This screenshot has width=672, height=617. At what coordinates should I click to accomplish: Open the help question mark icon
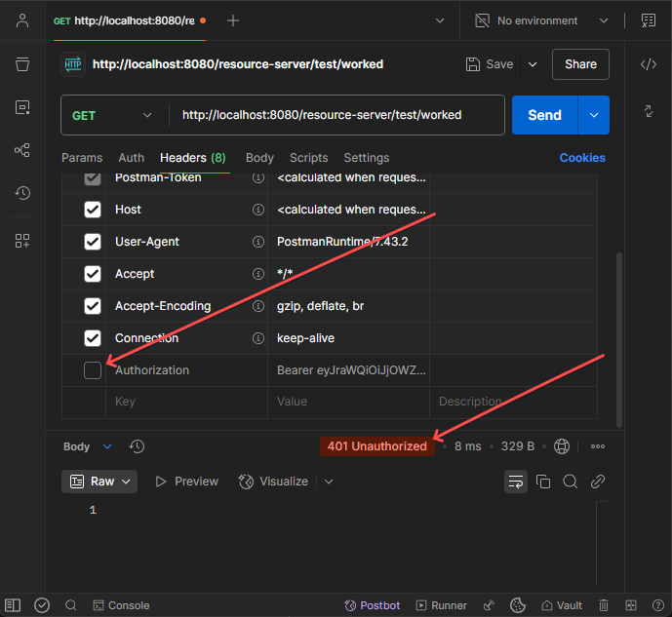[657, 605]
